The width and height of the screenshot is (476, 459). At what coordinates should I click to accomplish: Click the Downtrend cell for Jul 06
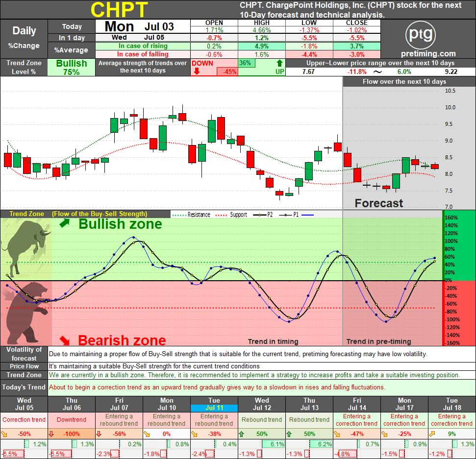coord(72,420)
